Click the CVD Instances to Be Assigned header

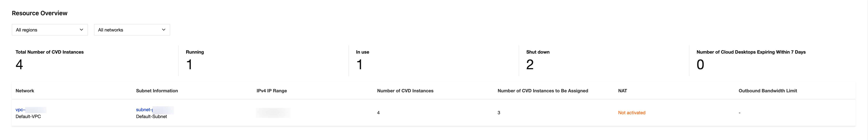point(542,91)
